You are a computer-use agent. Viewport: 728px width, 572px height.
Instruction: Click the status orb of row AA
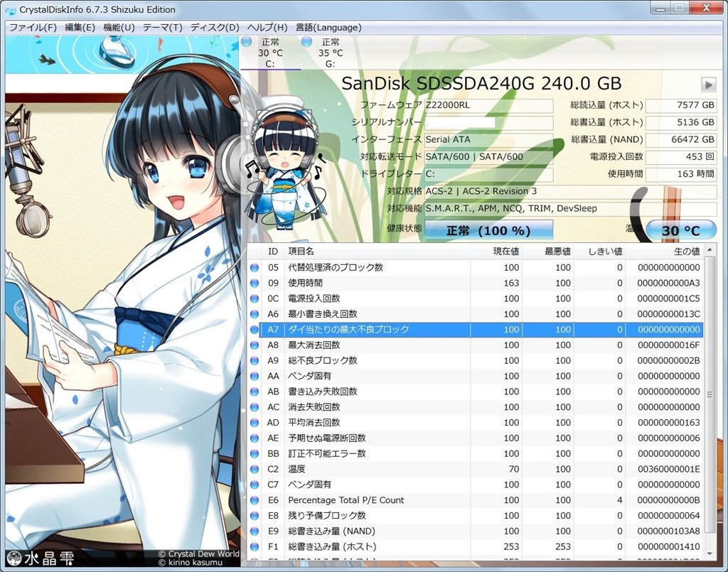255,376
